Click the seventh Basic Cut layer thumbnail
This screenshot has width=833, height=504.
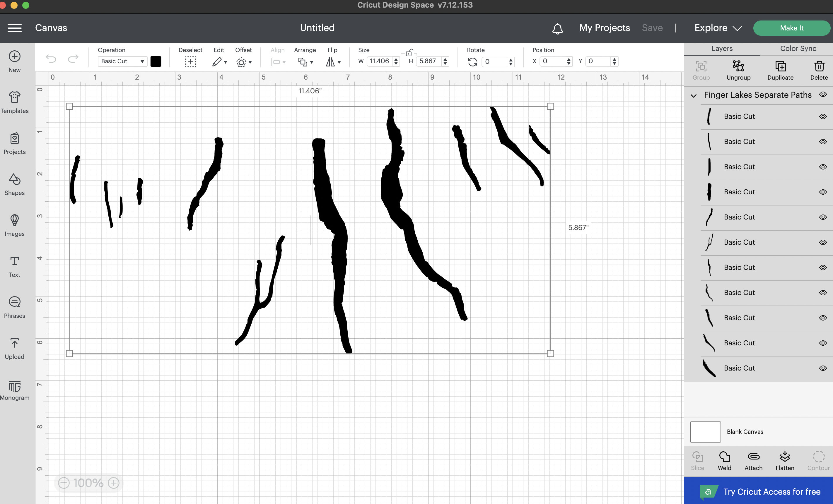pos(709,268)
